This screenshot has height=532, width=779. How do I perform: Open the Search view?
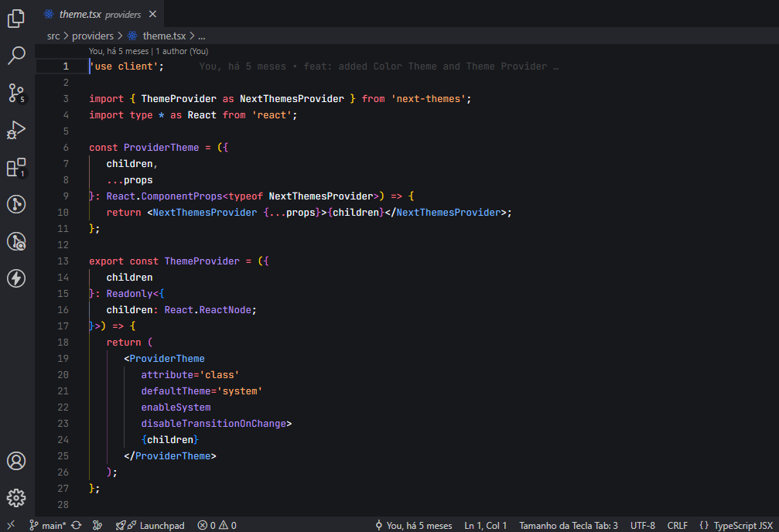point(16,55)
